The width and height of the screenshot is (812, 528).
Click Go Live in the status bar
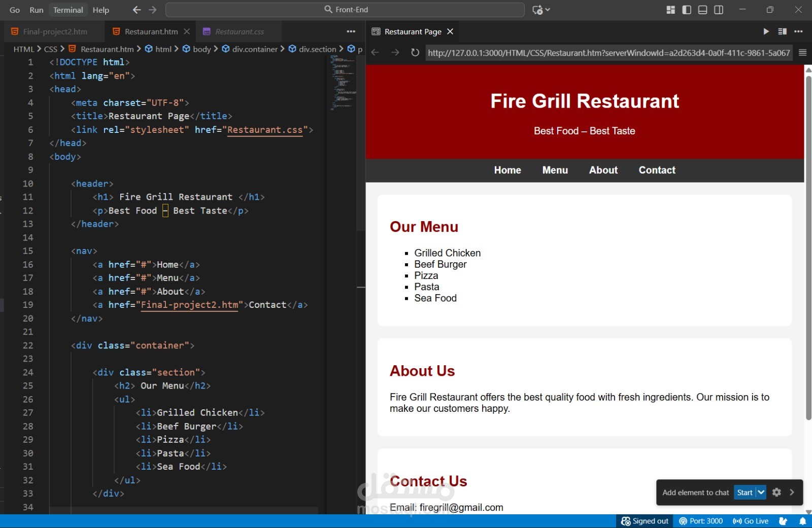click(751, 521)
